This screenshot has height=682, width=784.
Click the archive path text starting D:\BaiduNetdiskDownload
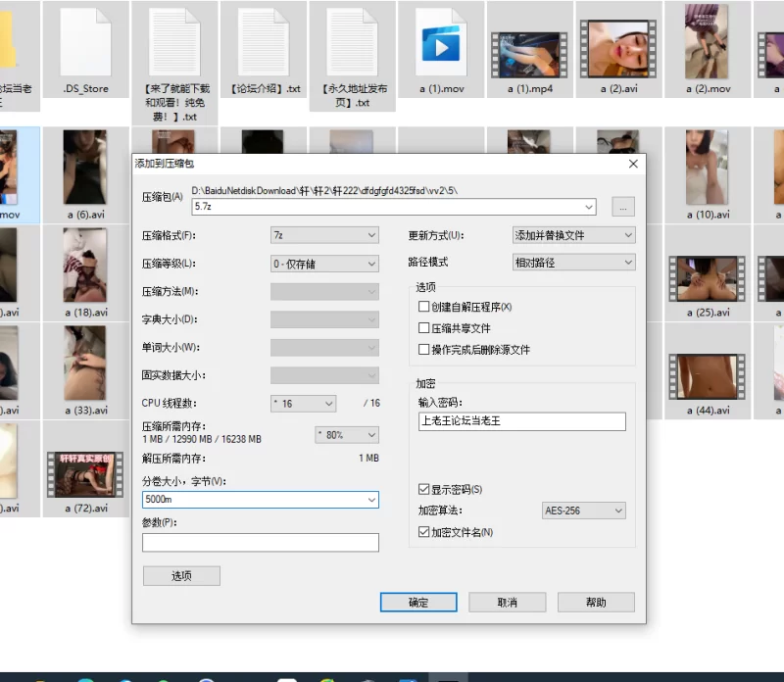324,190
